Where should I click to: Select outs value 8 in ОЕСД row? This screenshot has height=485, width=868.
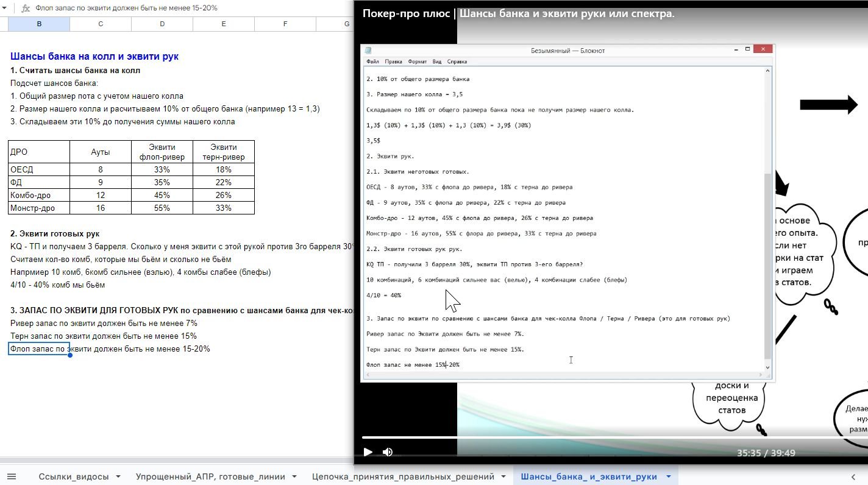[x=101, y=169]
